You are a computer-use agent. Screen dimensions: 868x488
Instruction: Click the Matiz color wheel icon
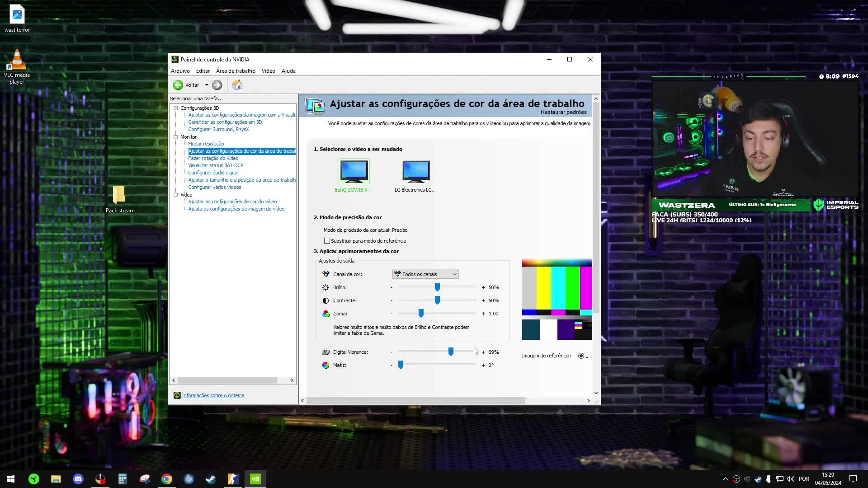point(325,365)
